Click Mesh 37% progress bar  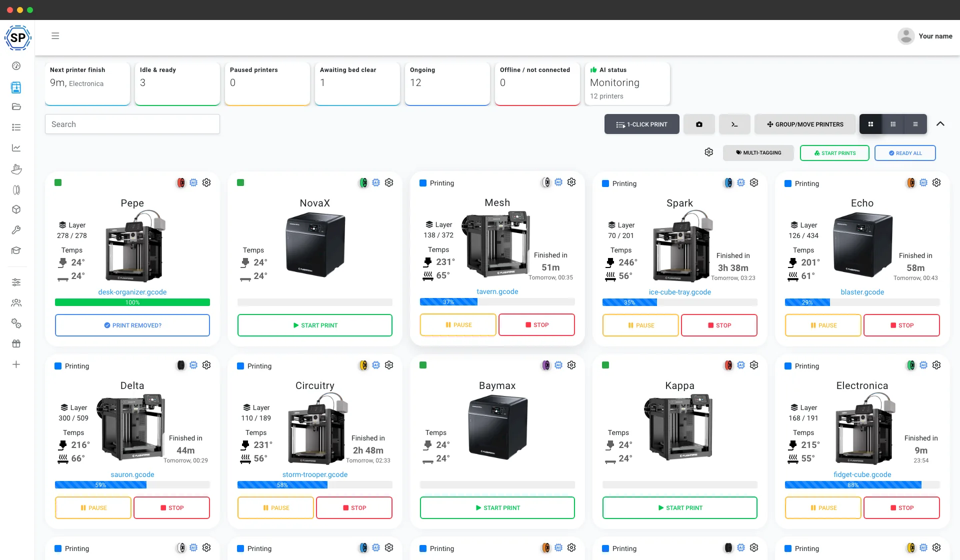click(497, 302)
